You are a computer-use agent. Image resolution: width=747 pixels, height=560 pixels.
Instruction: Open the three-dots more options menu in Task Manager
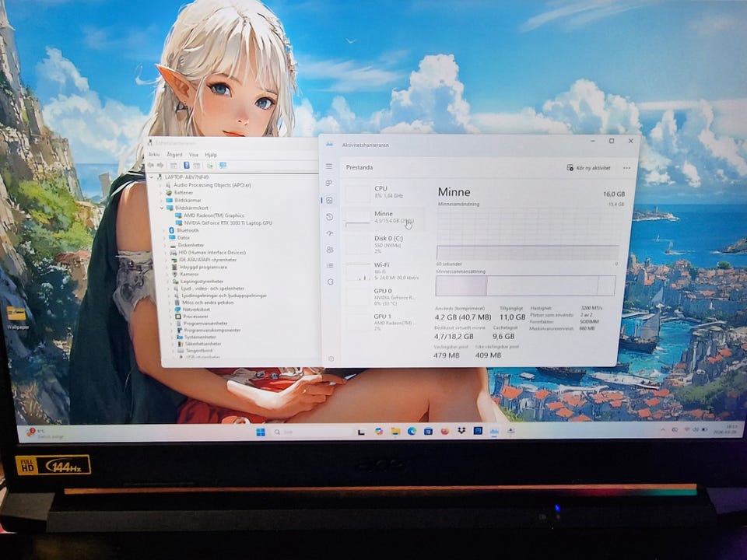(x=626, y=168)
